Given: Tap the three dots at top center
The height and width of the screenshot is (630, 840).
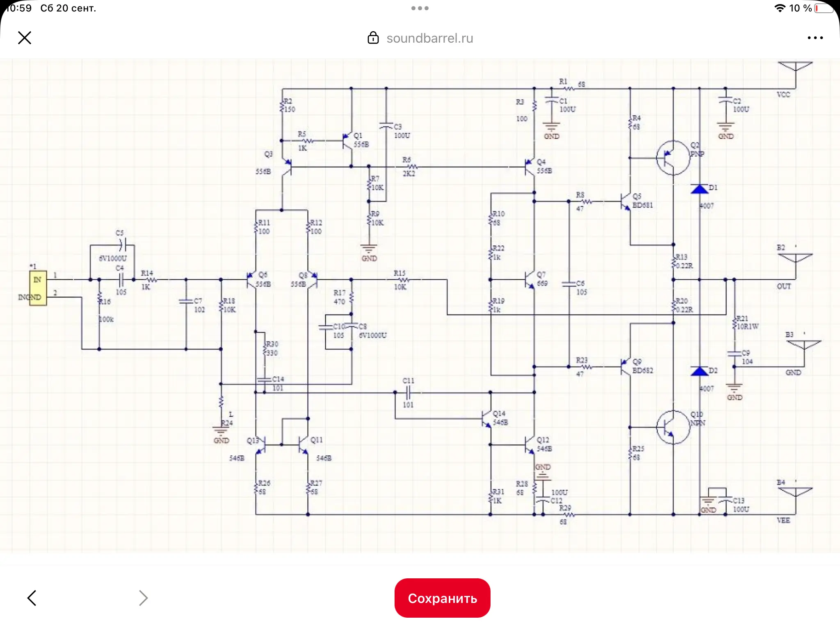Looking at the screenshot, I should click(x=420, y=8).
